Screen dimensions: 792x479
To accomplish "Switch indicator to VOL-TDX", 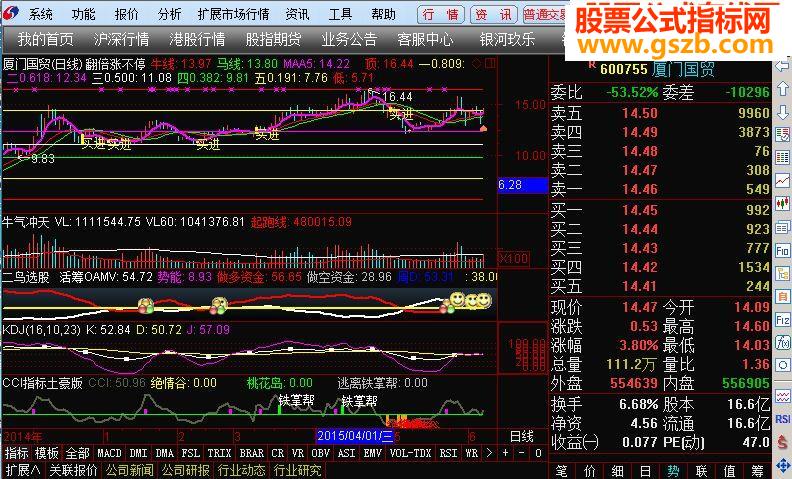I will tap(410, 453).
